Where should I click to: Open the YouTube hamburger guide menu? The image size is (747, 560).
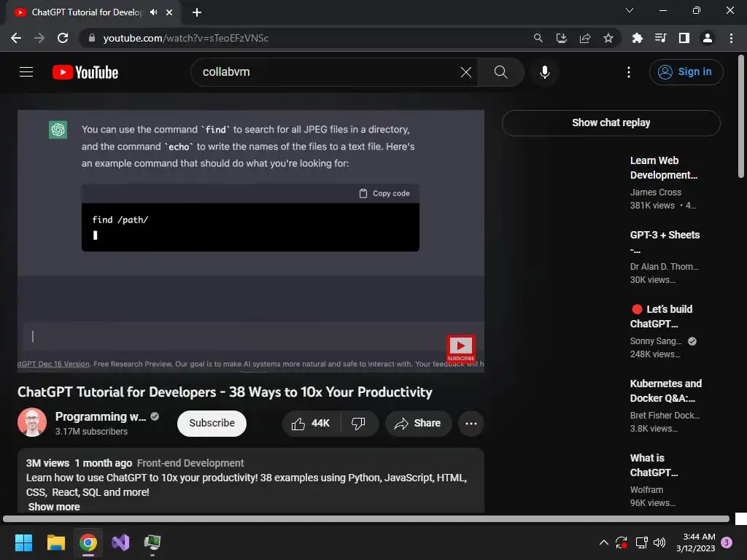tap(26, 72)
